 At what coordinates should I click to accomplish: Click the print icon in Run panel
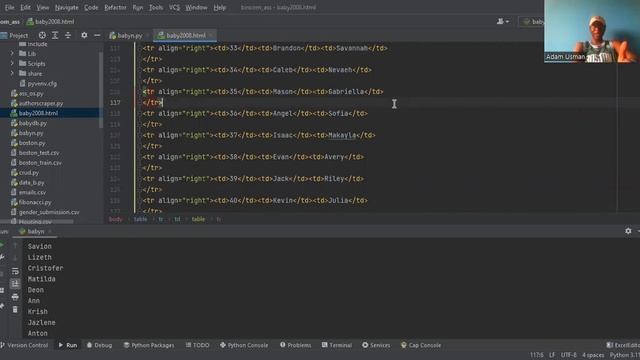point(15,297)
